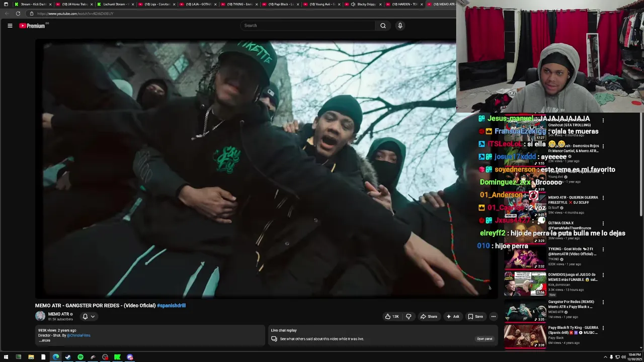
Task: Go to YouTube Premium home logo
Action: 33,26
